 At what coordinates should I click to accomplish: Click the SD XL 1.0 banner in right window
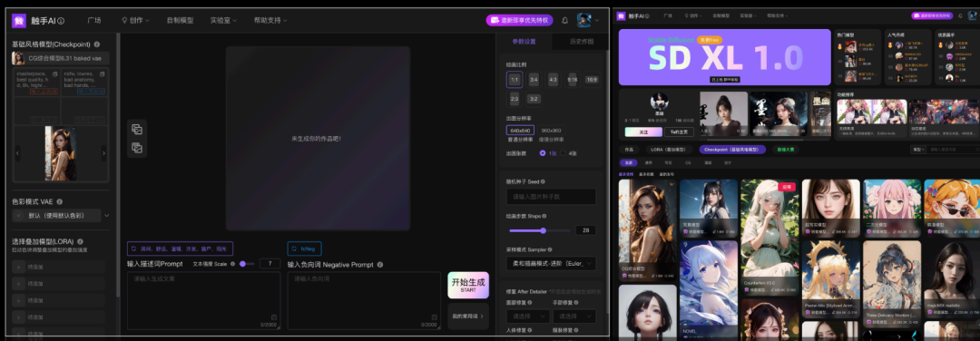(x=724, y=57)
